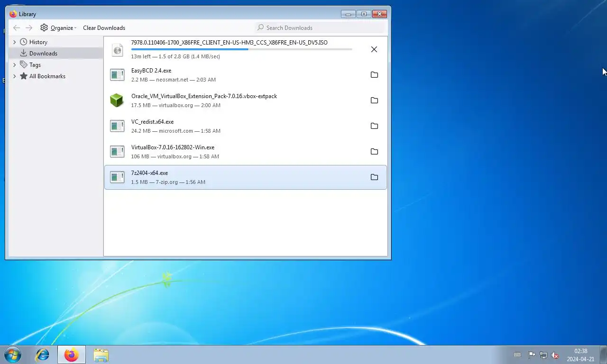Click the Show Desktop strip beside the clock

pyautogui.click(x=603, y=355)
